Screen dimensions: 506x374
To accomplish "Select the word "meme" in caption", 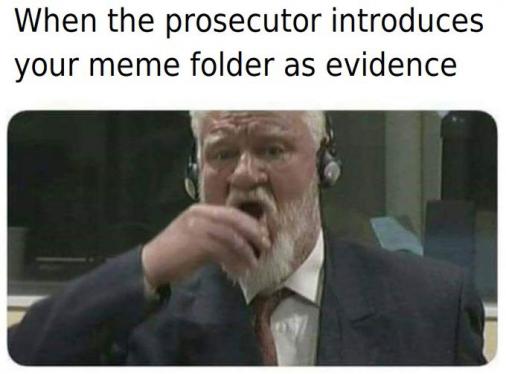I will tap(134, 64).
